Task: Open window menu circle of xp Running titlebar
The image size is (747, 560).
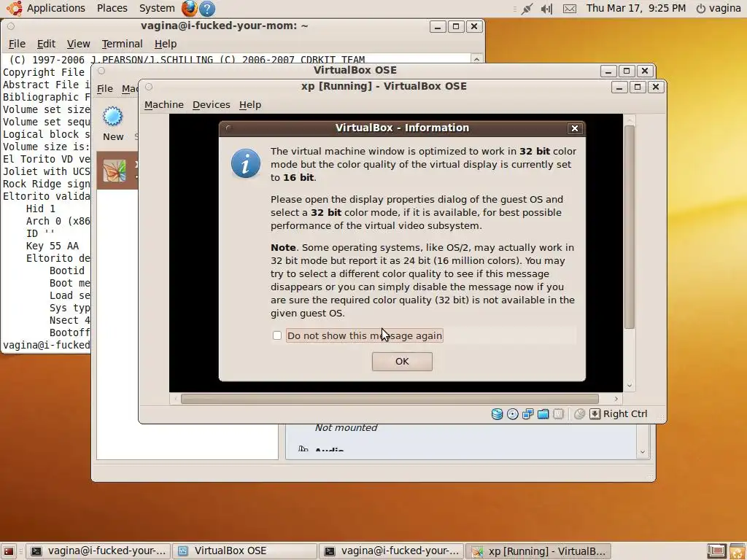Action: 149,87
